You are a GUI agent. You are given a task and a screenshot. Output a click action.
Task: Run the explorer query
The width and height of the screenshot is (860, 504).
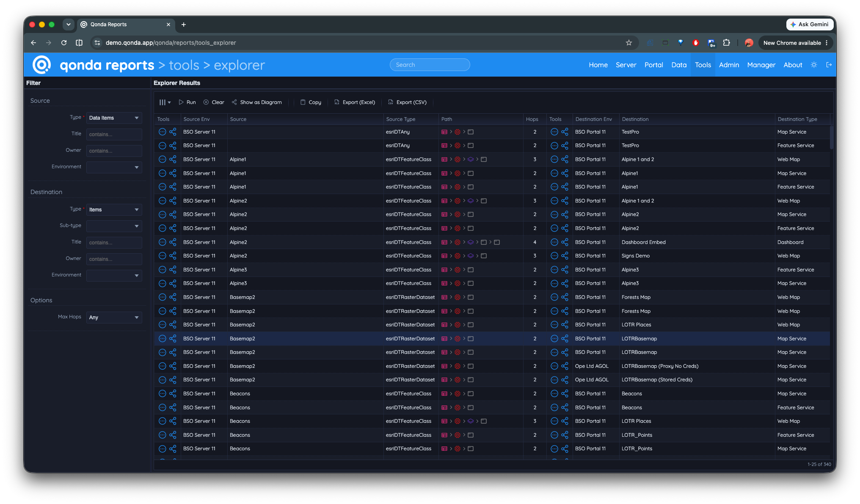[187, 102]
